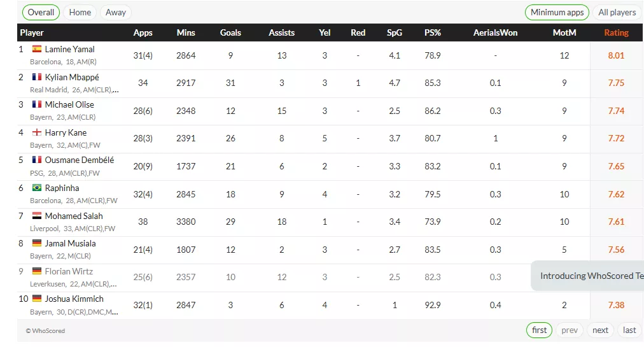Click the Egypt flag beside Mohamed Salah

(x=37, y=216)
